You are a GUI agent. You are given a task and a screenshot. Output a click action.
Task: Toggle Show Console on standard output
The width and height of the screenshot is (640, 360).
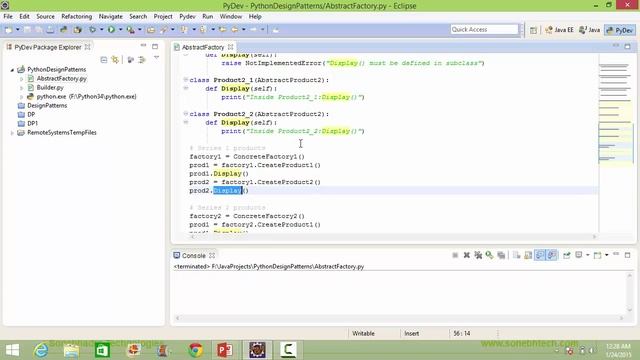tap(540, 256)
